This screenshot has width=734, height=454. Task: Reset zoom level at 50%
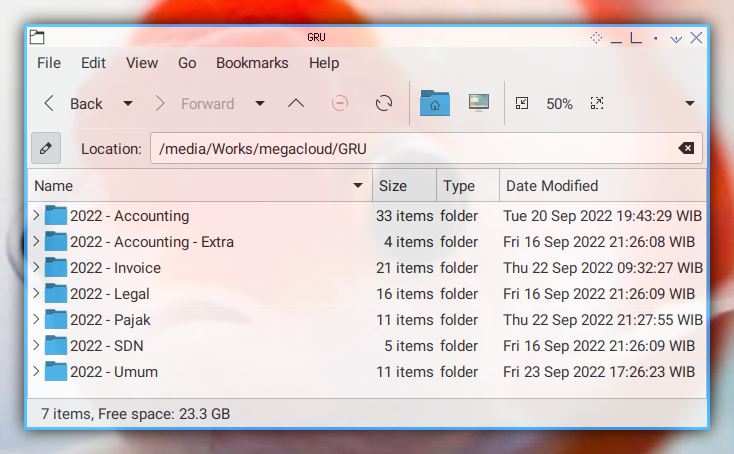click(559, 103)
